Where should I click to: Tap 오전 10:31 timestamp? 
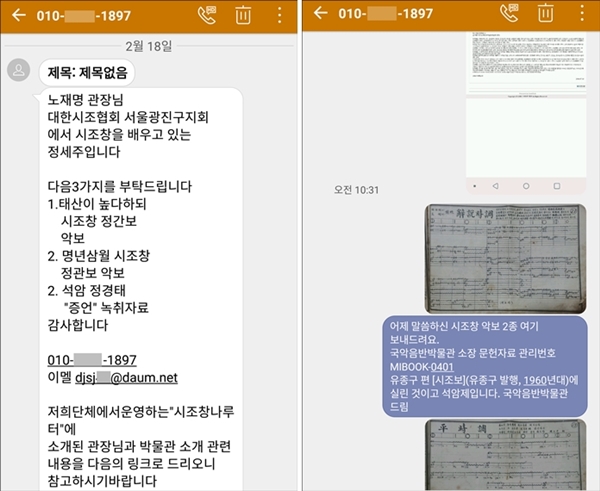(x=356, y=190)
